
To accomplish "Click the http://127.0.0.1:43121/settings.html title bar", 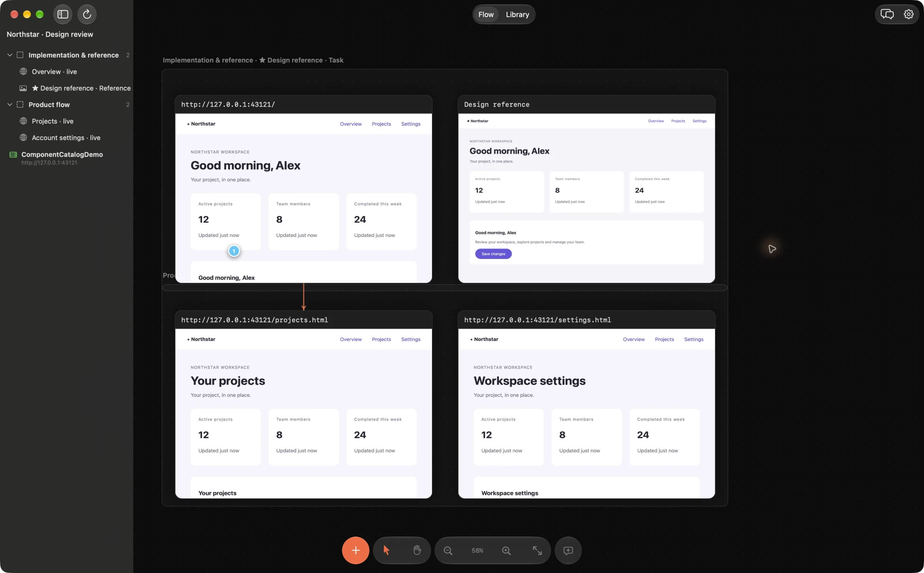I will [587, 320].
